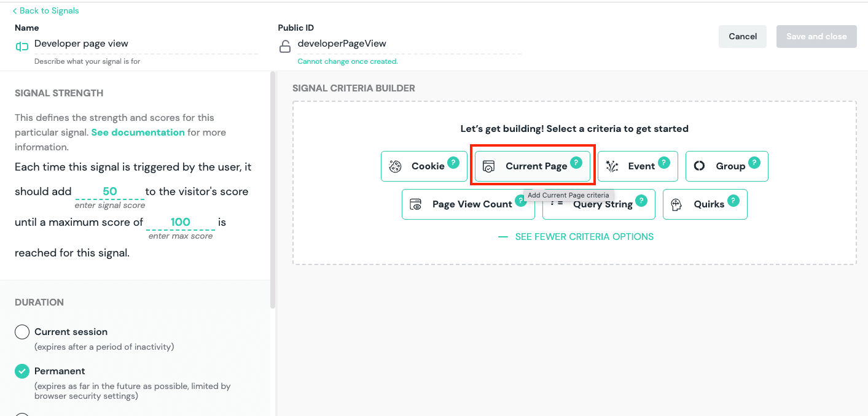Viewport: 868px width, 416px height.
Task: Click the left panel vertical scrollbar
Action: [x=273, y=190]
